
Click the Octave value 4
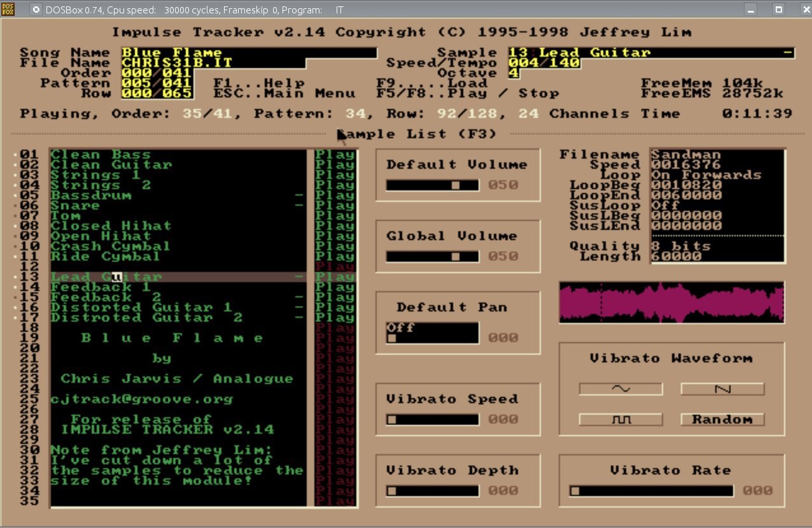(x=514, y=73)
